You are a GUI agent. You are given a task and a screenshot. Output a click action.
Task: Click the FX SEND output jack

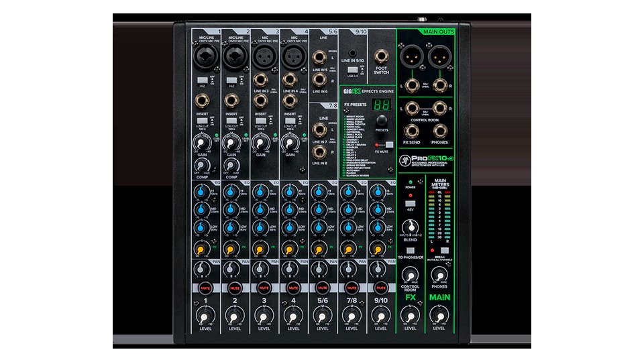[411, 131]
